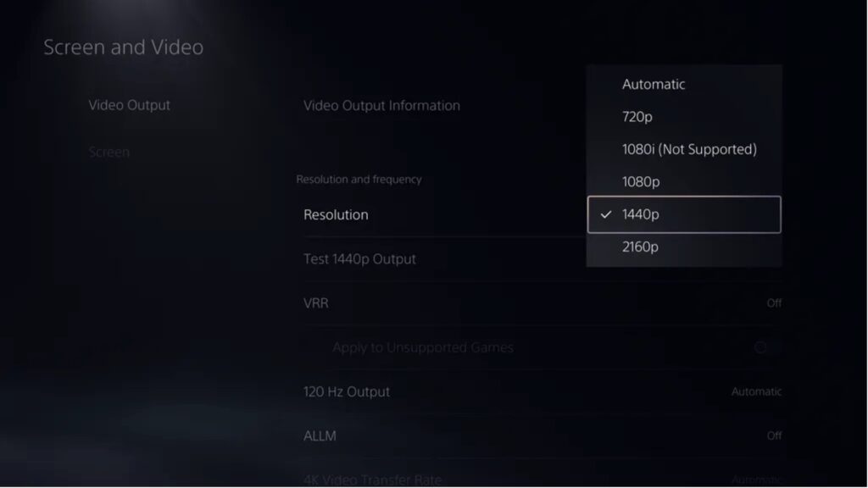
Task: Open the Resolution setting row
Action: [x=444, y=214]
